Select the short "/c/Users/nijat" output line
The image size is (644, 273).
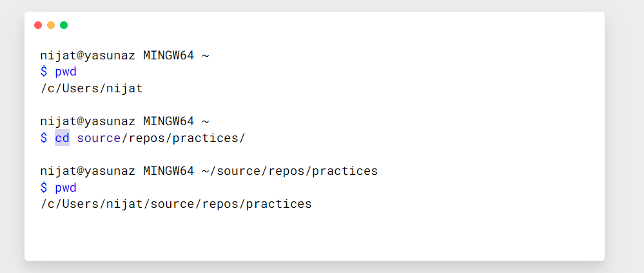tap(92, 88)
